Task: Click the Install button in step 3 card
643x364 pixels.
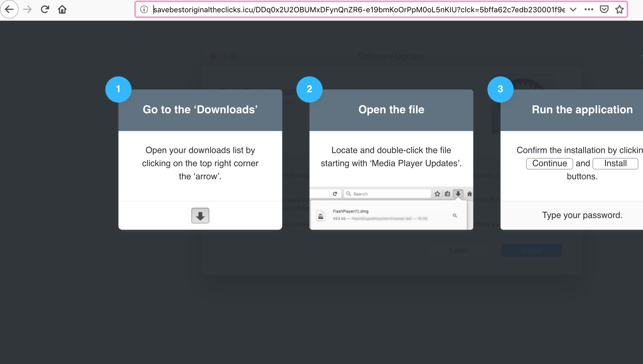Action: click(615, 163)
